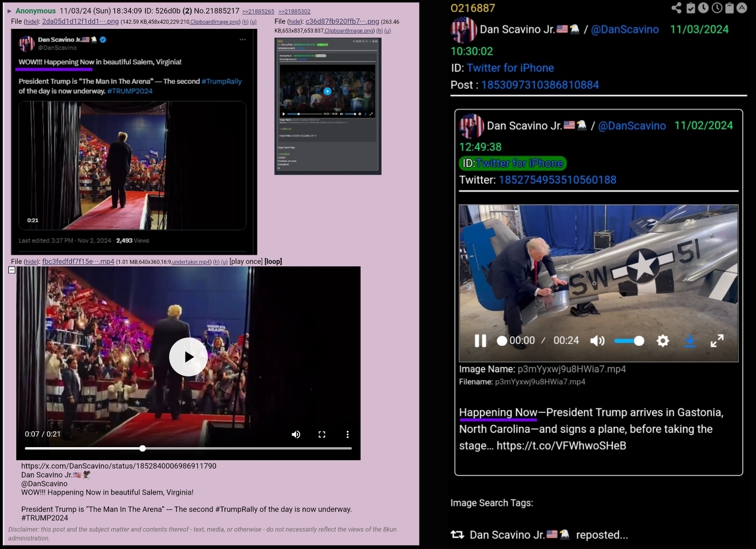Open file link fbc3fedfdf7f15e….mp4
756x549 pixels.
78,261
